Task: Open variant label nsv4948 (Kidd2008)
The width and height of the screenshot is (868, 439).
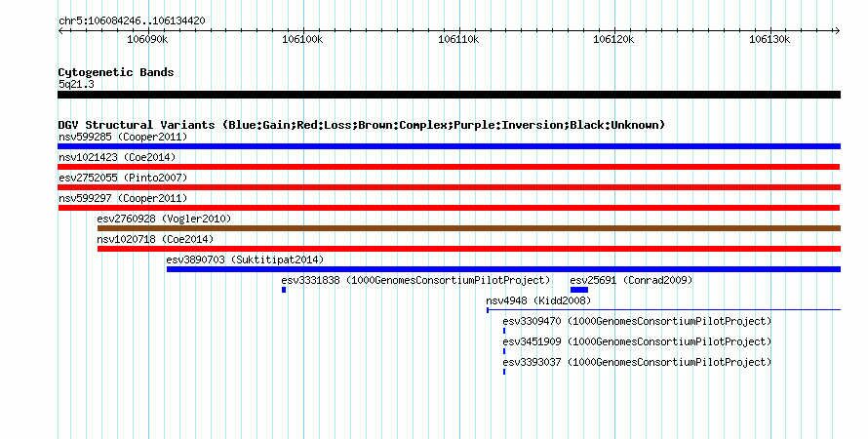Action: (538, 300)
